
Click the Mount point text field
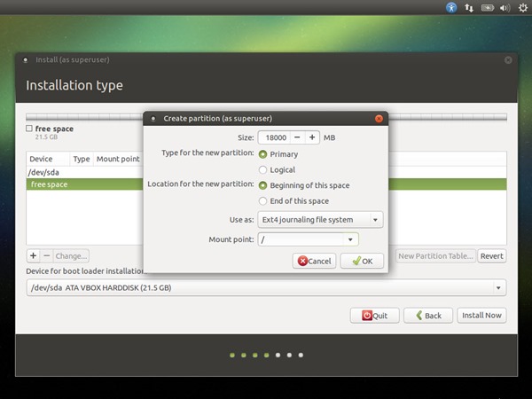coord(301,239)
